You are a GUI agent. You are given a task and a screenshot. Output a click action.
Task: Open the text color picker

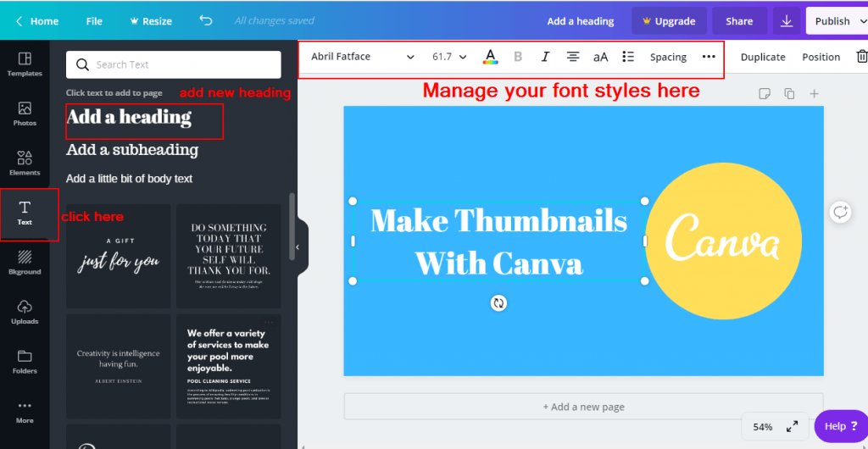coord(490,57)
